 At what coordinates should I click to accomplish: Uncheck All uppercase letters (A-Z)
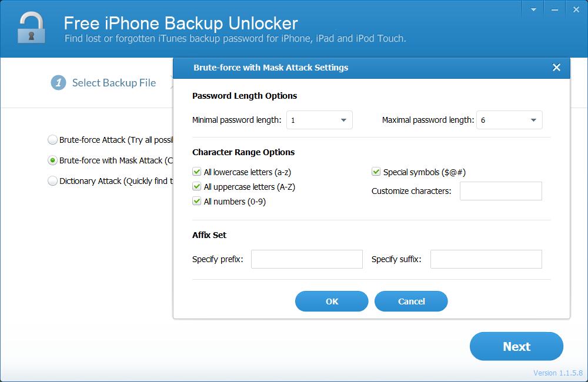(x=196, y=186)
